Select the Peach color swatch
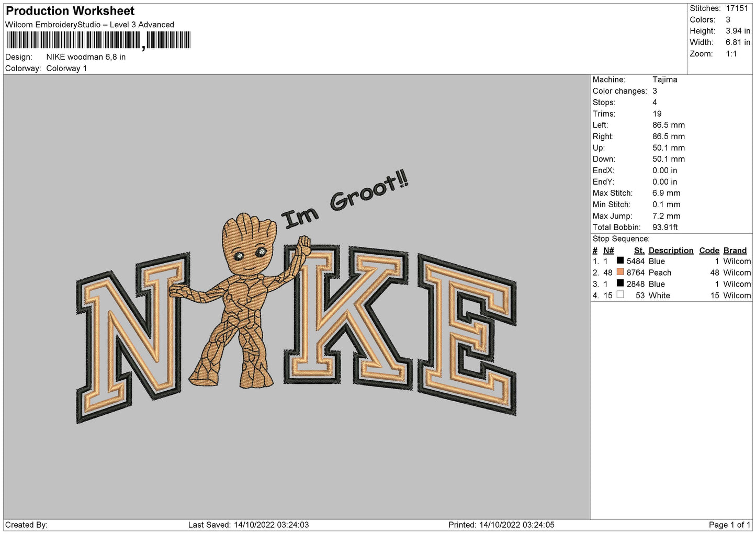 tap(620, 272)
